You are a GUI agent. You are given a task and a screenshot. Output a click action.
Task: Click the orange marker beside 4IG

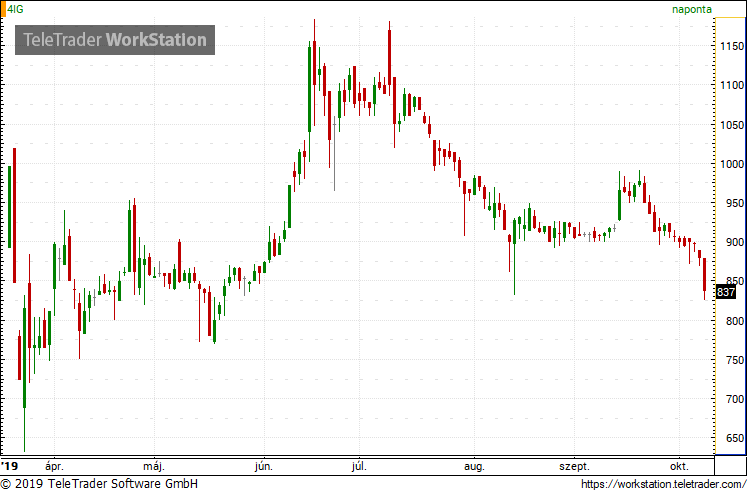pyautogui.click(x=3, y=9)
